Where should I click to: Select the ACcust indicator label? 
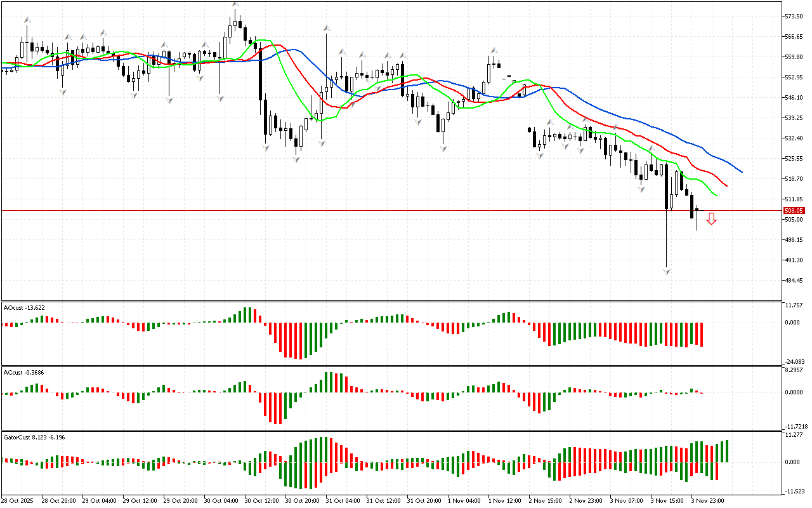(x=24, y=372)
